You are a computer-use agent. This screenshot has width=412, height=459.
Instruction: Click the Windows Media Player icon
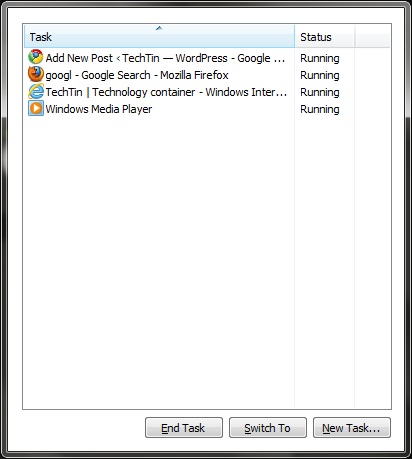36,108
